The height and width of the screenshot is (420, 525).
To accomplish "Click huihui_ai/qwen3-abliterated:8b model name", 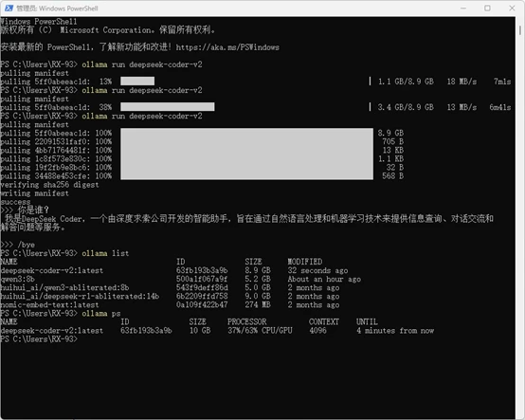I will pyautogui.click(x=64, y=287).
